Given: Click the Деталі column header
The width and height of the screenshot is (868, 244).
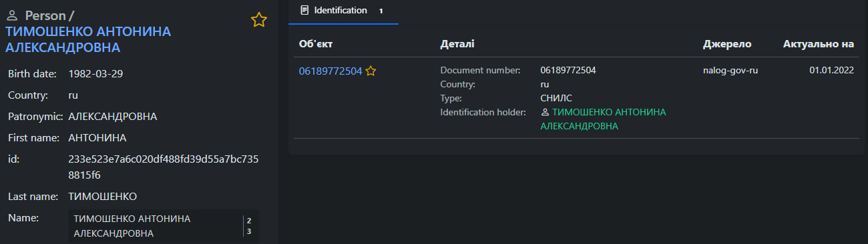Looking at the screenshot, I should pos(457,44).
